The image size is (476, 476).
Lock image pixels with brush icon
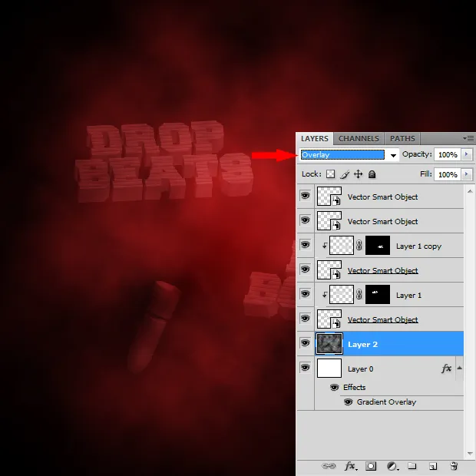pyautogui.click(x=345, y=174)
